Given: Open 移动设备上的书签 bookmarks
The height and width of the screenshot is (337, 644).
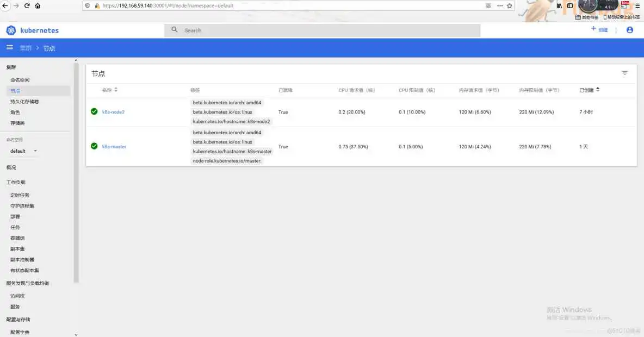Looking at the screenshot, I should (621, 17).
